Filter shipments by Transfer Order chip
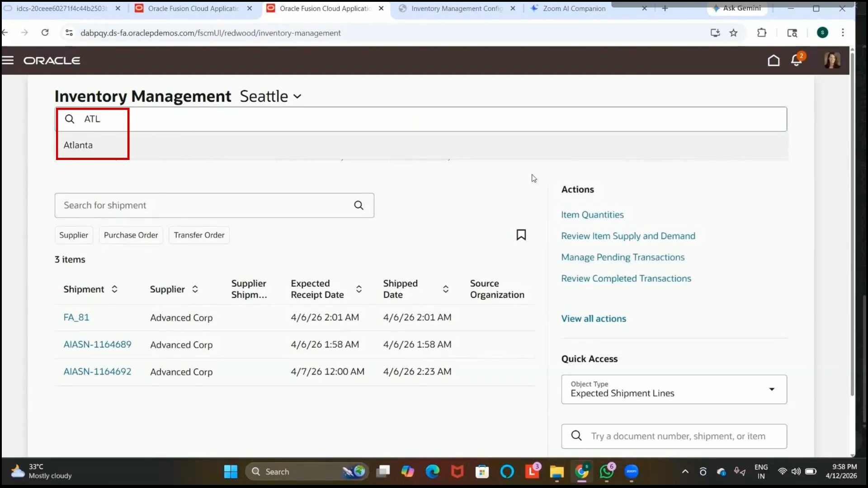868x488 pixels. point(199,235)
